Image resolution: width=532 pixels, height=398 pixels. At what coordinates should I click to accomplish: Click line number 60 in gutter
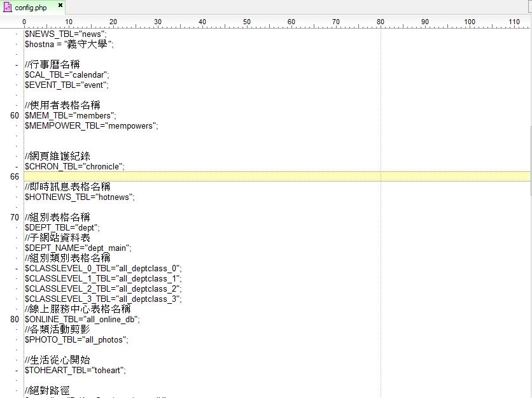click(15, 115)
